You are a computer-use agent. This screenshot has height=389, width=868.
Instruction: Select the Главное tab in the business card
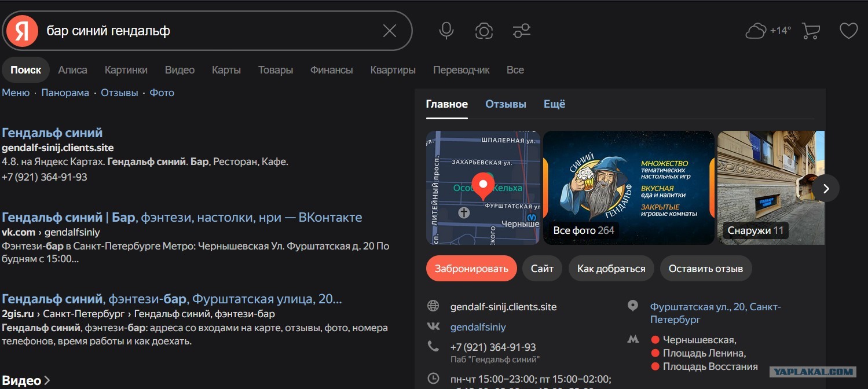pyautogui.click(x=447, y=104)
